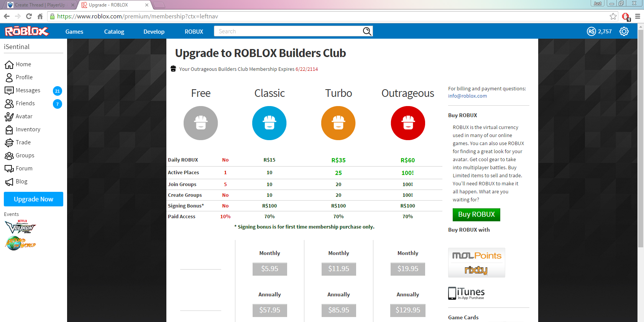The height and width of the screenshot is (322, 644).
Task: Click the browser back arrow
Action: pyautogui.click(x=7, y=16)
